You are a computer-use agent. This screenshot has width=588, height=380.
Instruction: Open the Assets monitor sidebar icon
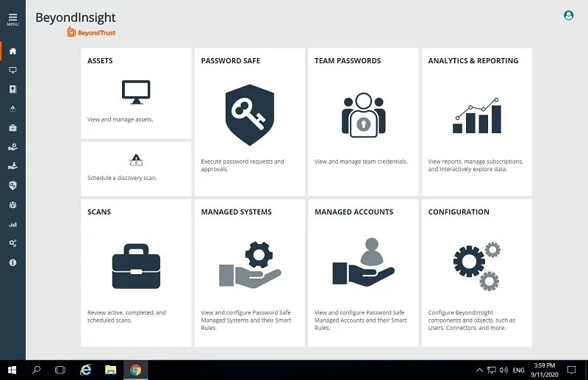pos(12,70)
